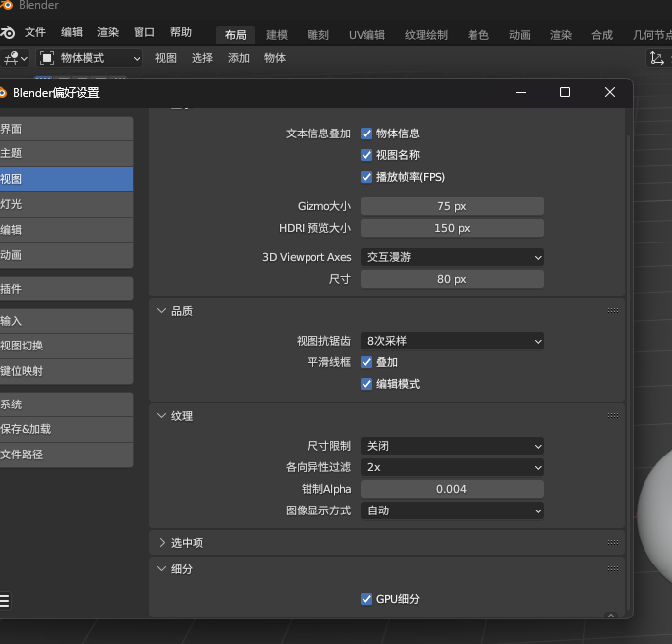672x644 pixels.
Task: Switch to 合成 workspace tab
Action: pos(602,35)
